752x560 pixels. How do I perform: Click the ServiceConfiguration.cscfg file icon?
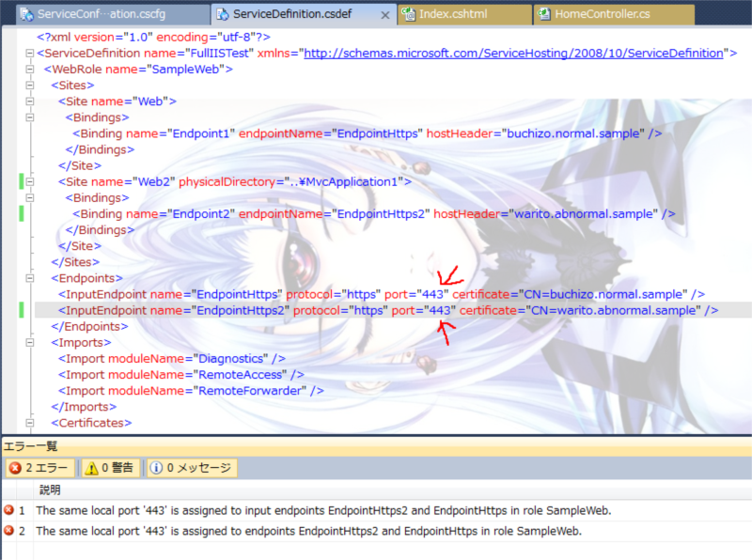click(x=27, y=15)
